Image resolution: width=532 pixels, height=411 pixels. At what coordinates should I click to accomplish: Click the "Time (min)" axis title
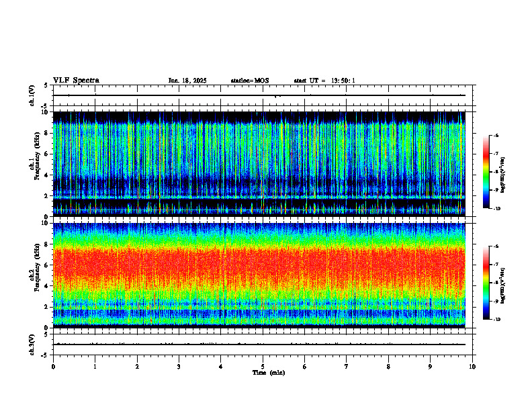(269, 373)
